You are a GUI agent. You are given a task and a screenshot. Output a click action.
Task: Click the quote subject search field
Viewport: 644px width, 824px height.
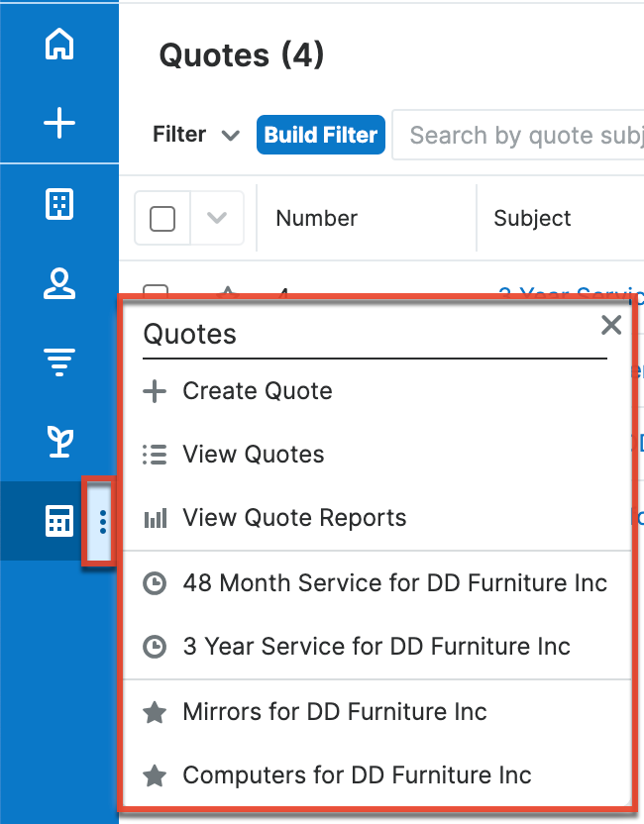520,135
